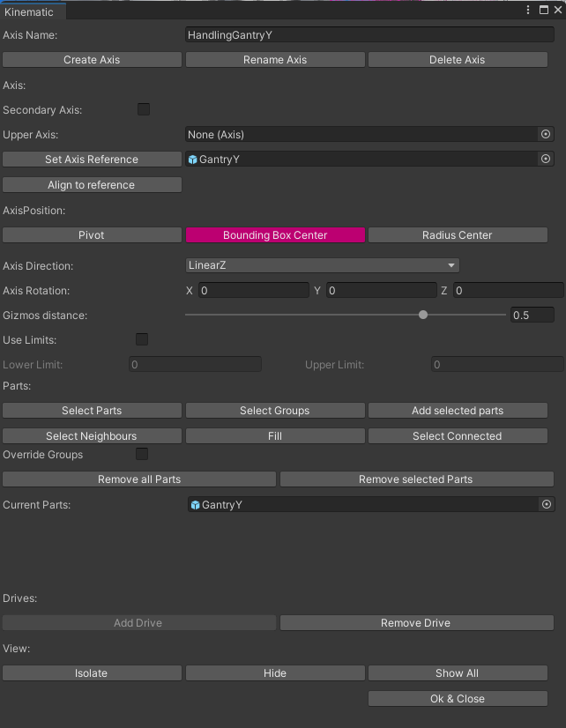This screenshot has width=566, height=728.
Task: Choose Pivot as axis position
Action: point(92,235)
